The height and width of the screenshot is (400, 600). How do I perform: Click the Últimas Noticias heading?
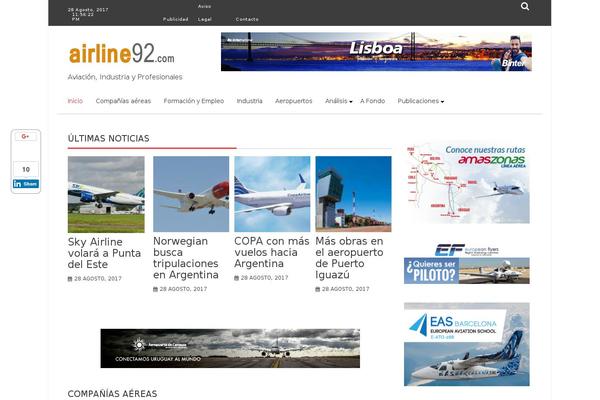point(109,139)
